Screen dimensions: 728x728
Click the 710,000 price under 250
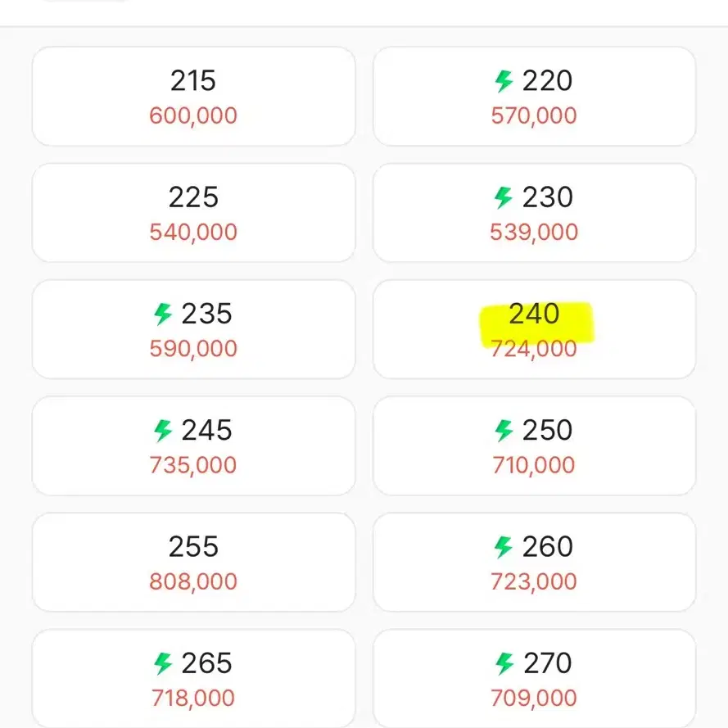(x=534, y=465)
